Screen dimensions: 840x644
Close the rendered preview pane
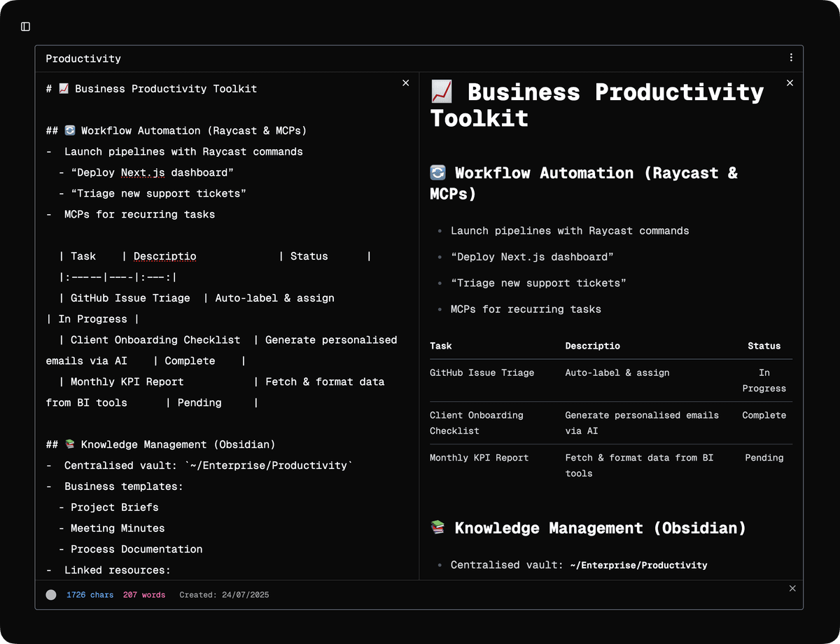tap(790, 83)
